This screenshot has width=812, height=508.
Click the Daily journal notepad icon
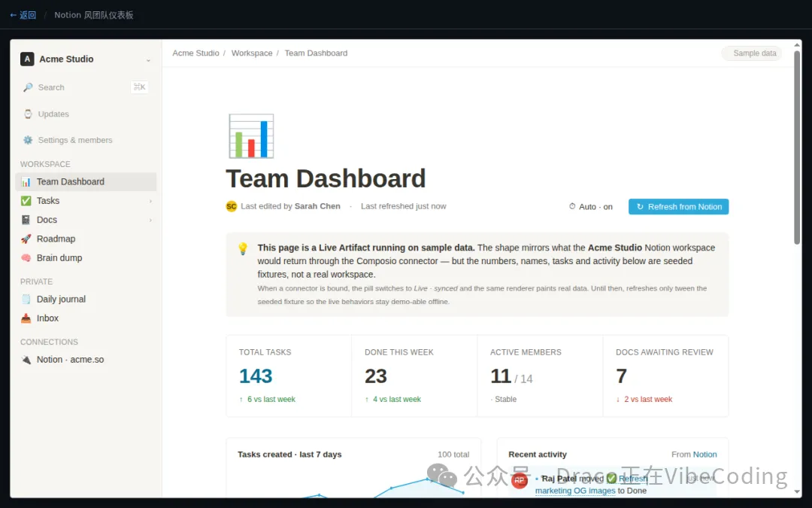pyautogui.click(x=26, y=299)
